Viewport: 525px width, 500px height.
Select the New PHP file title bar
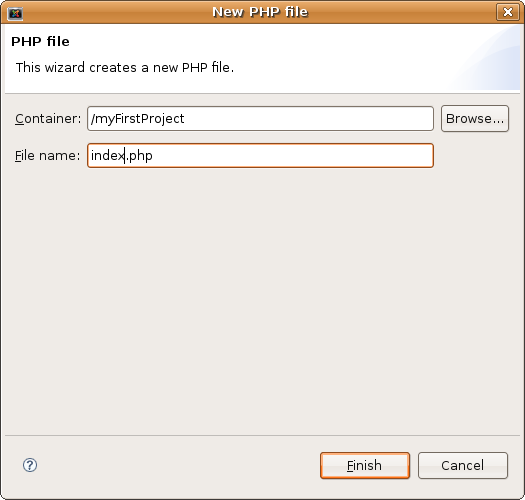[260, 12]
